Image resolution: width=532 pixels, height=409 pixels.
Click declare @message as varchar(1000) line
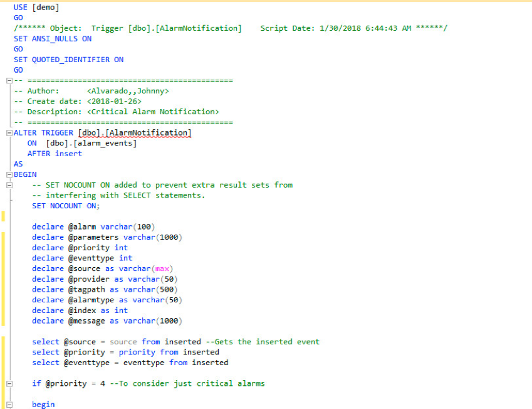click(107, 321)
